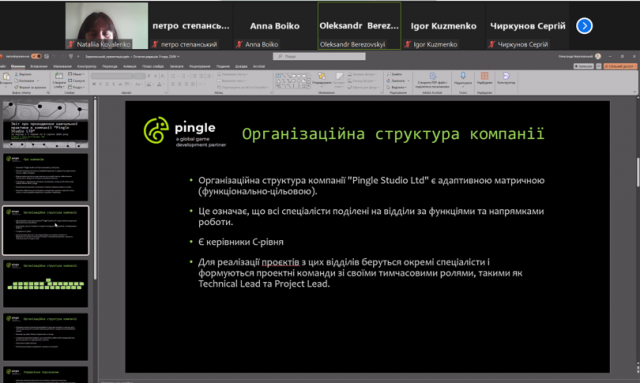The width and height of the screenshot is (640, 383).
Task: Select the first title slide thumbnail
Action: (x=45, y=124)
